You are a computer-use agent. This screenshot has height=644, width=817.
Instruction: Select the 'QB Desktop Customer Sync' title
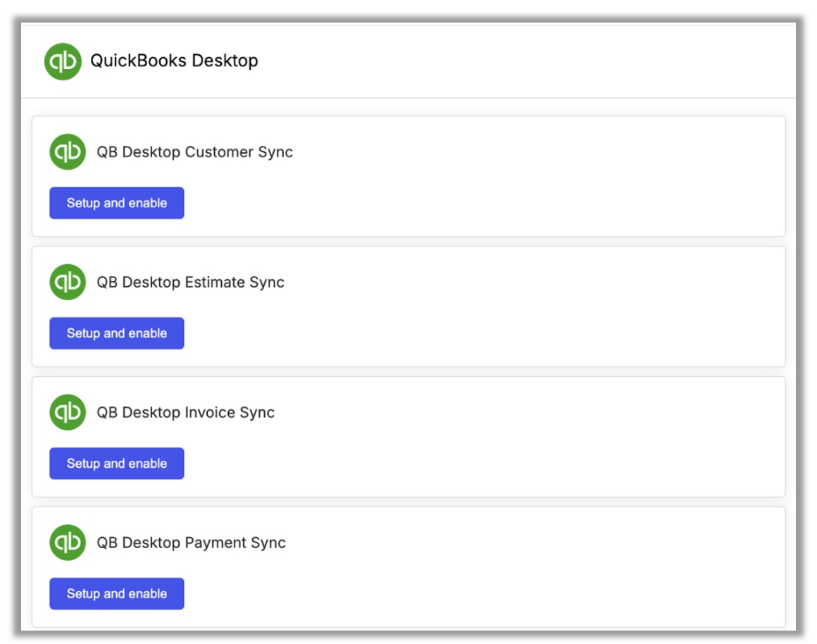(x=195, y=151)
